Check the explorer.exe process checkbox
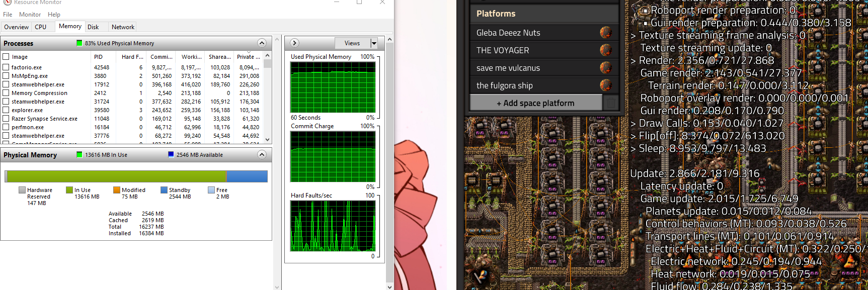 [x=6, y=110]
